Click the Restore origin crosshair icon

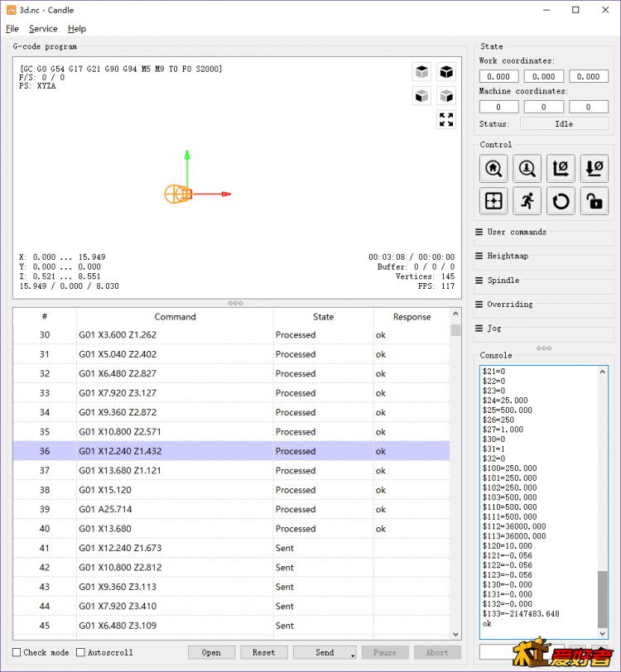click(x=493, y=200)
